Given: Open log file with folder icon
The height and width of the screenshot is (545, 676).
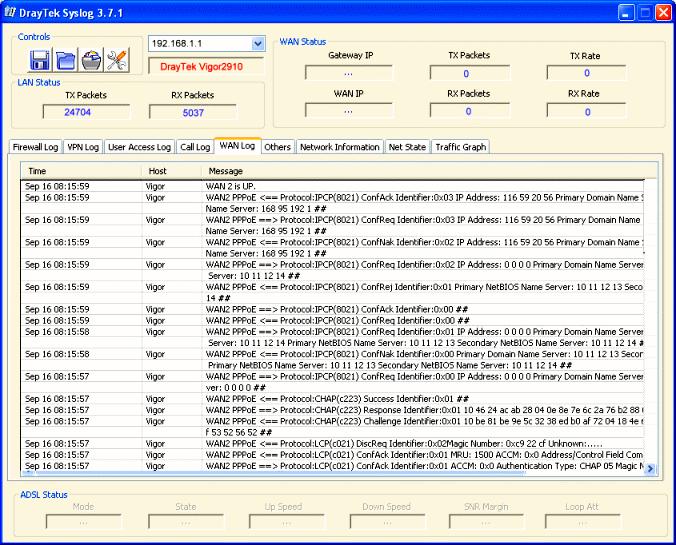Looking at the screenshot, I should click(x=65, y=60).
